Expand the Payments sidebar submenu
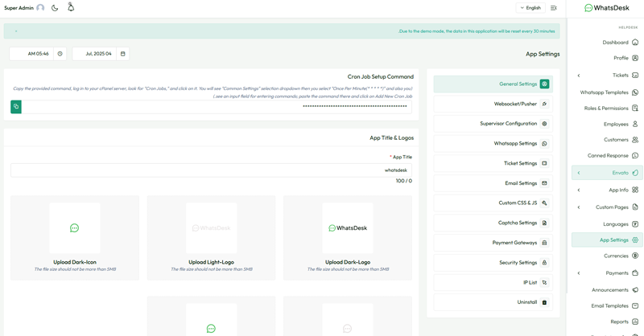The image size is (644, 336). (x=578, y=273)
